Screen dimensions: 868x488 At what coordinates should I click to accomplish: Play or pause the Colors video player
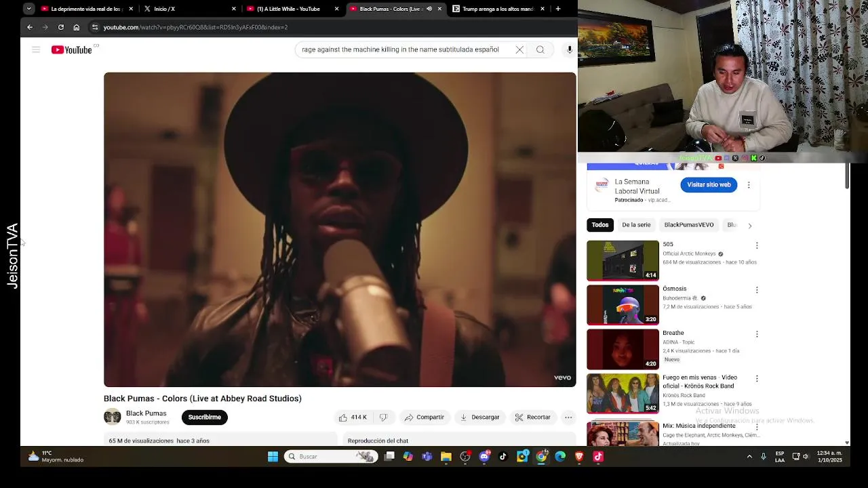click(x=340, y=230)
